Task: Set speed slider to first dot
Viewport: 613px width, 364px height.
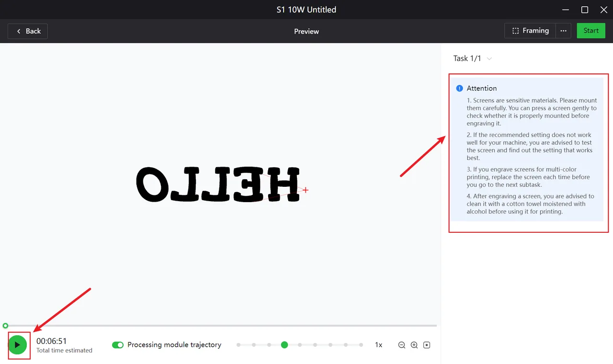Action: coord(238,345)
